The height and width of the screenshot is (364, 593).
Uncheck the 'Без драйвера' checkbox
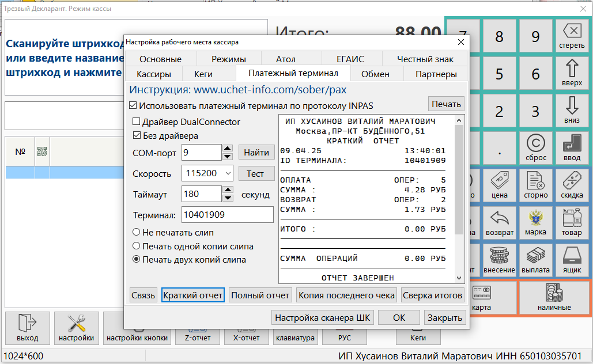click(137, 136)
